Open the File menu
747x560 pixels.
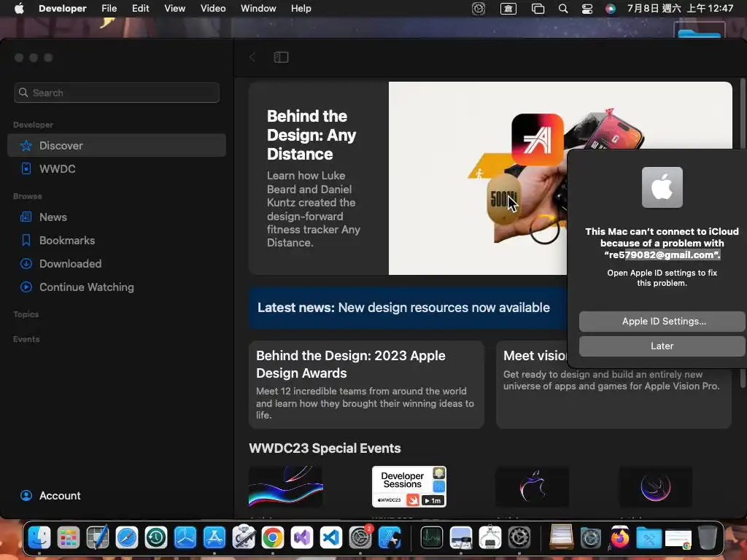point(109,9)
